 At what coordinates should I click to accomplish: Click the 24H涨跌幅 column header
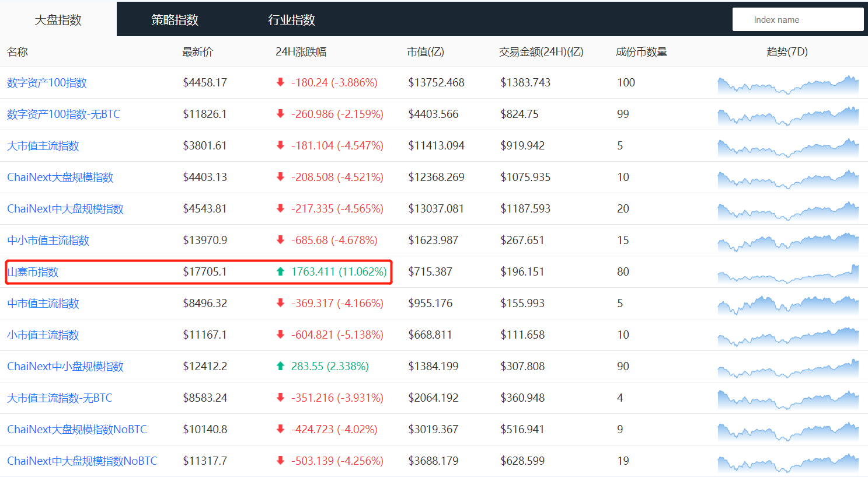[301, 52]
